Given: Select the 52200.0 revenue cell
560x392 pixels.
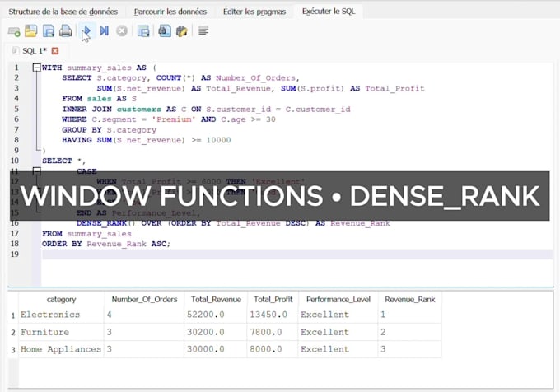Looking at the screenshot, I should 216,315.
